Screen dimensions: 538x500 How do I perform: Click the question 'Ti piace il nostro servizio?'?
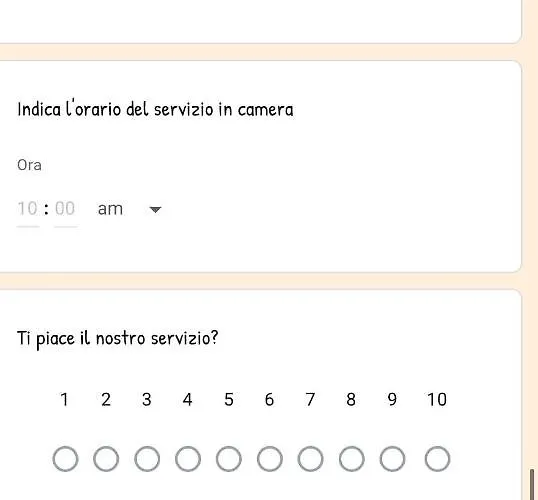point(117,339)
